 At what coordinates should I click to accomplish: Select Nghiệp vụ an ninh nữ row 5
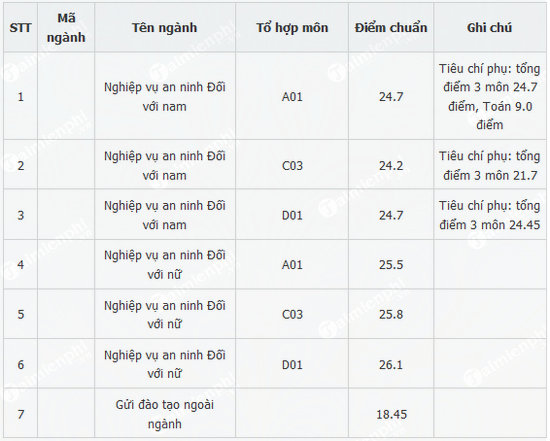165,314
